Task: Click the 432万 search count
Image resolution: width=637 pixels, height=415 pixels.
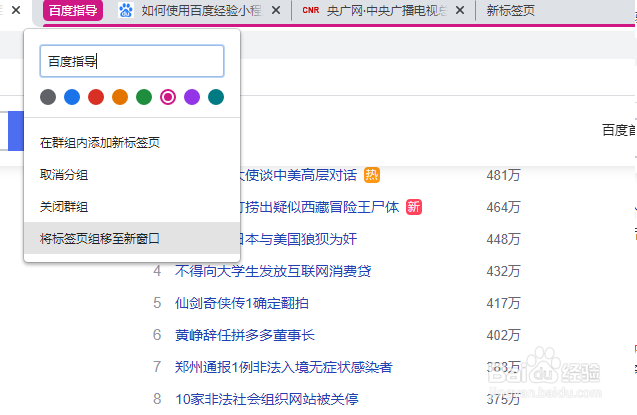Action: coord(503,271)
